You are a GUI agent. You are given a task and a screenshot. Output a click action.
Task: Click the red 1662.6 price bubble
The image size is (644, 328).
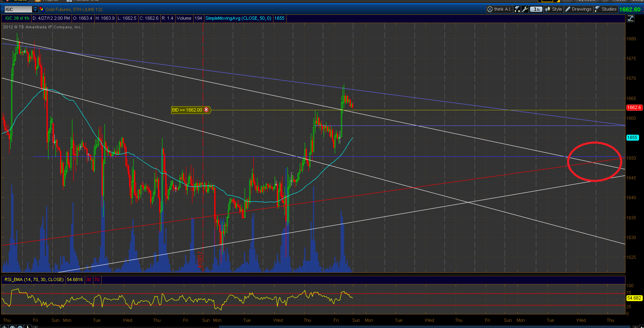[x=634, y=107]
